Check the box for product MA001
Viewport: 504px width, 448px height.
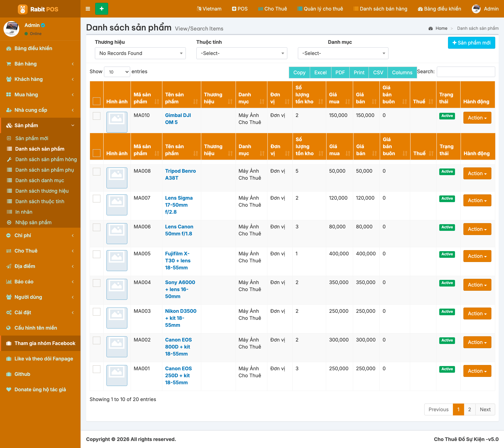point(97,369)
